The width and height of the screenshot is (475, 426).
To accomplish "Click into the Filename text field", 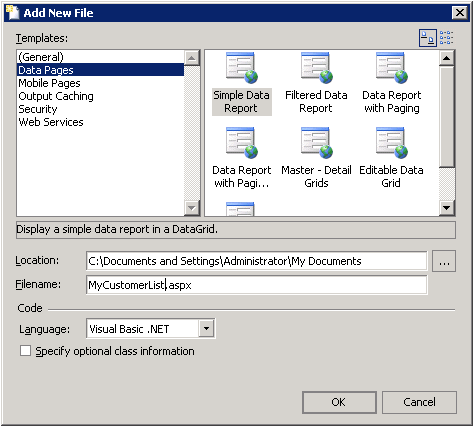I will (256, 285).
